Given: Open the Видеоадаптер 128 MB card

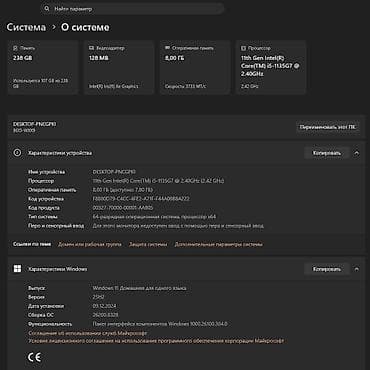Looking at the screenshot, I should tap(119, 67).
